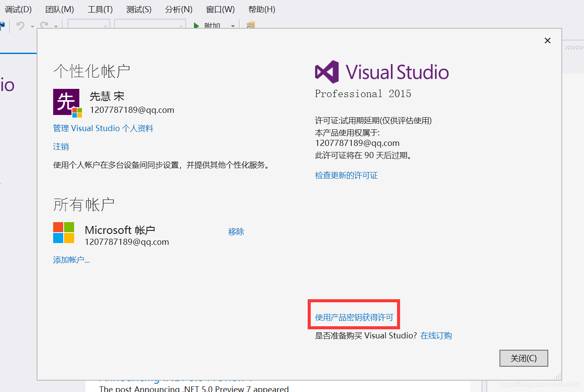Click the Professional 2015 edition text
This screenshot has height=392, width=584.
tap(363, 94)
